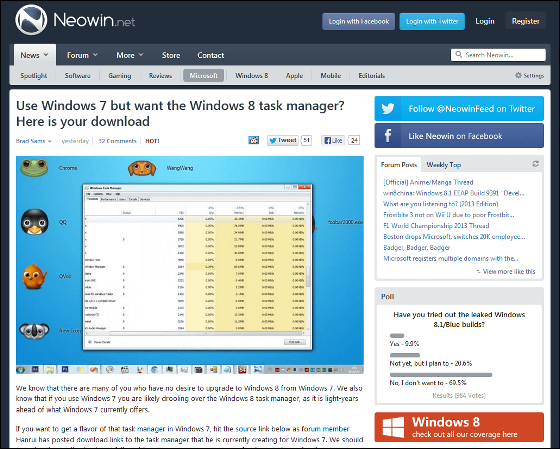The height and width of the screenshot is (449, 560).
Task: Click the Twitter bird Follow icon
Action: coord(388,108)
